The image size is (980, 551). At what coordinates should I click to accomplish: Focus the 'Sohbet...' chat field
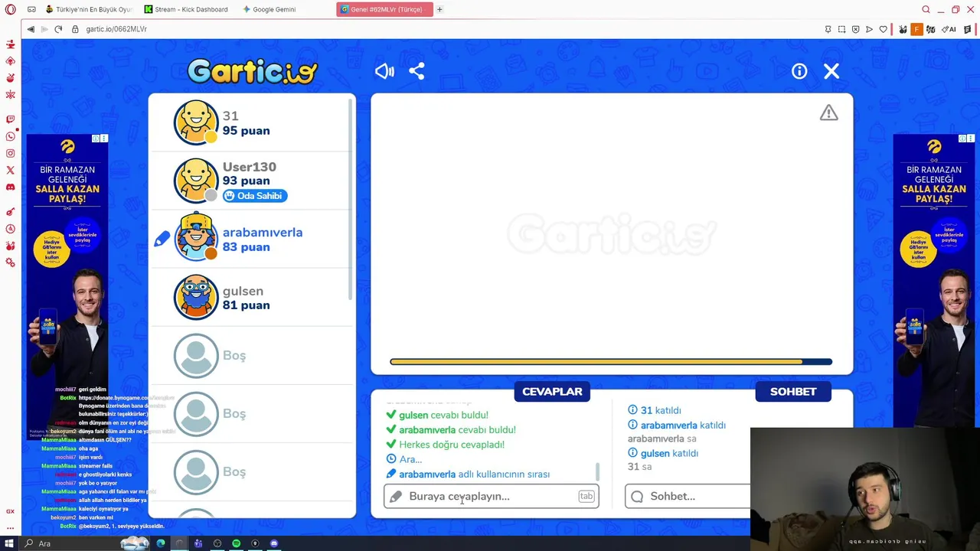[x=688, y=496]
